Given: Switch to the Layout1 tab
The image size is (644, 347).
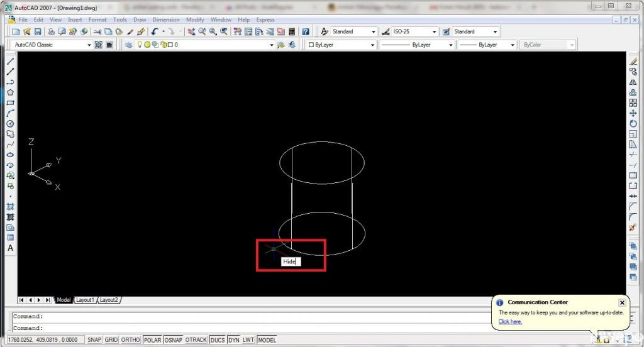Looking at the screenshot, I should pyautogui.click(x=84, y=300).
